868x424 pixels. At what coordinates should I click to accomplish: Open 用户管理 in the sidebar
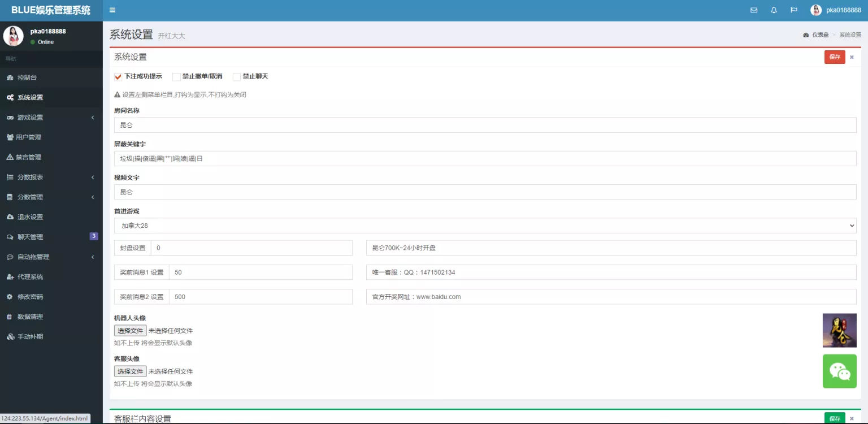coord(28,137)
